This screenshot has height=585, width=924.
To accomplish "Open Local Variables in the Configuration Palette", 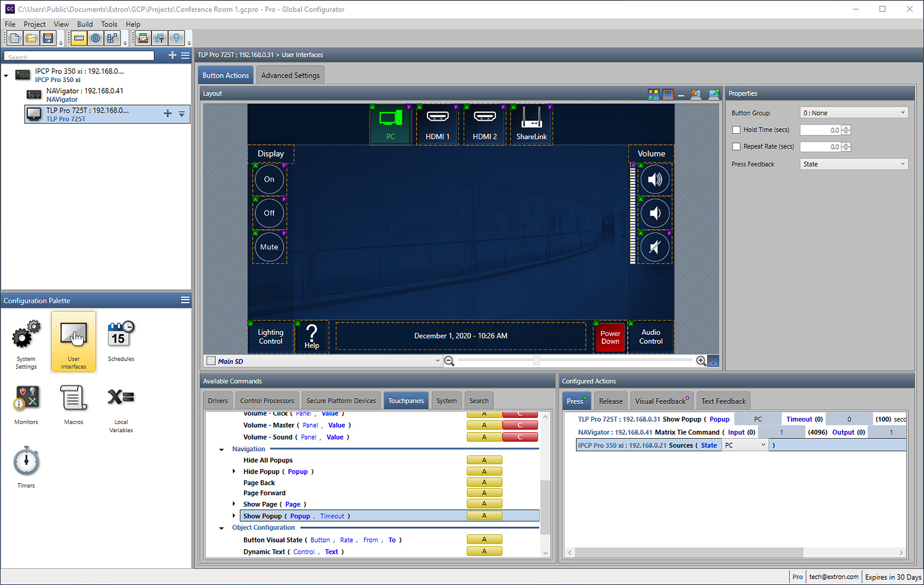I will tap(121, 409).
